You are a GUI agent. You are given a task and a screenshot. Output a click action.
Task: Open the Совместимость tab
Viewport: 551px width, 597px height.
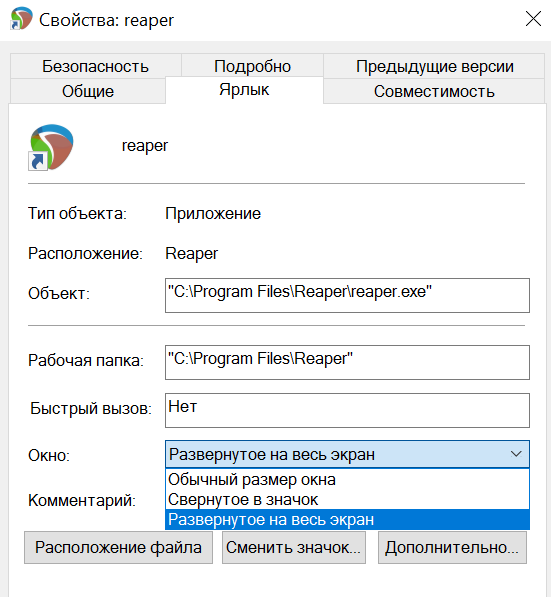pos(434,91)
